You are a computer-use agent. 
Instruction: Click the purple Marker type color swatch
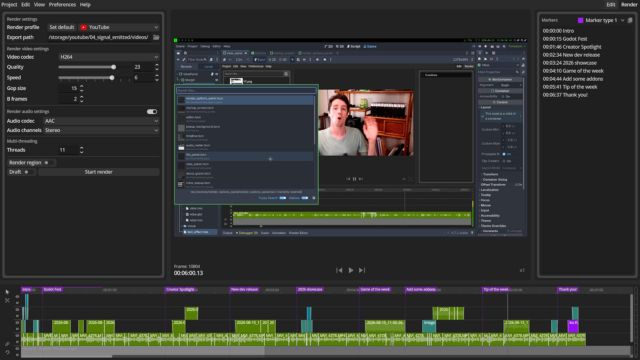[x=580, y=20]
